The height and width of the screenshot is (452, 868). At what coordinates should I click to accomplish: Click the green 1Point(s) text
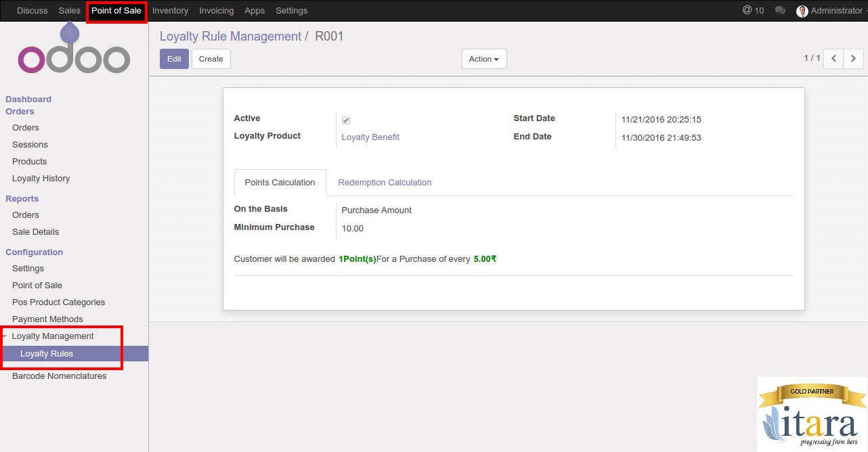point(357,259)
